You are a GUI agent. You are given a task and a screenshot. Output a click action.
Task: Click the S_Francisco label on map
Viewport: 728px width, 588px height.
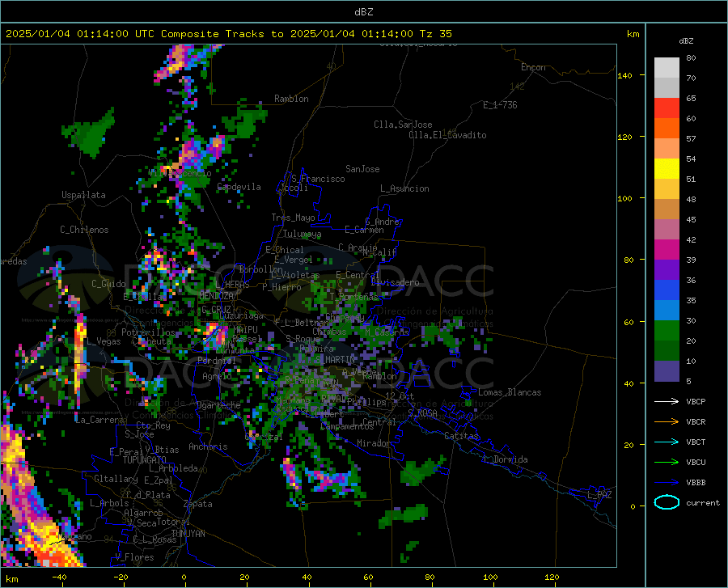[x=318, y=179]
